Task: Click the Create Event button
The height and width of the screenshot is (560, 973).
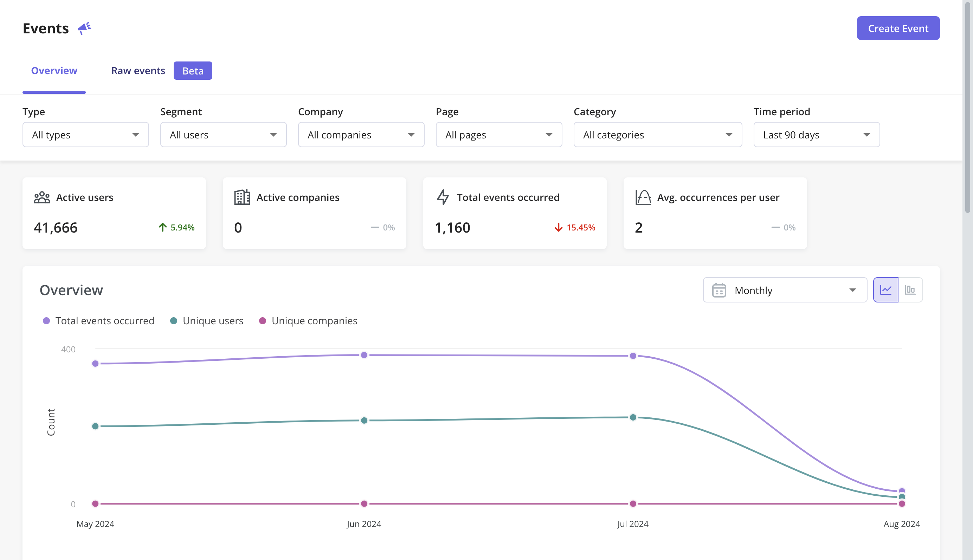Action: click(x=898, y=28)
